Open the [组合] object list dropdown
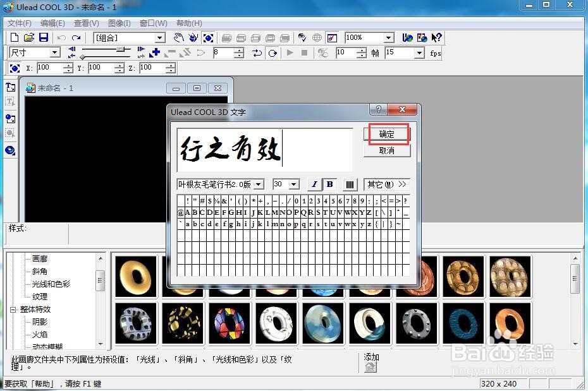 click(x=160, y=38)
